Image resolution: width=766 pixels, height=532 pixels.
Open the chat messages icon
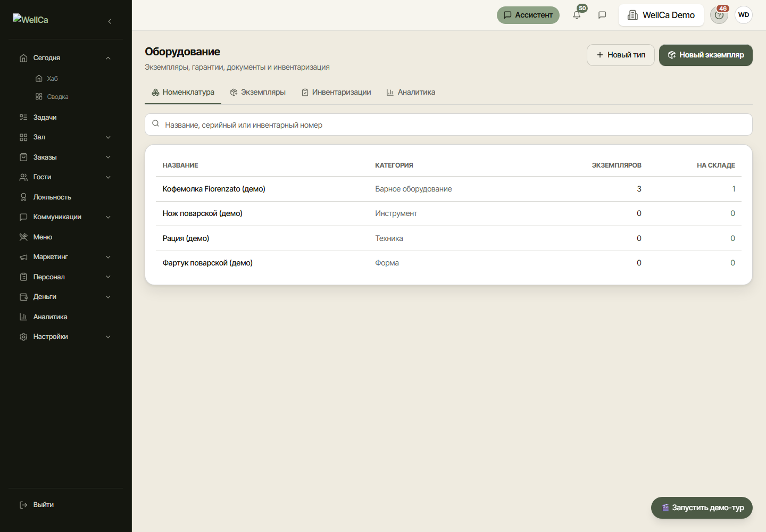pos(602,15)
